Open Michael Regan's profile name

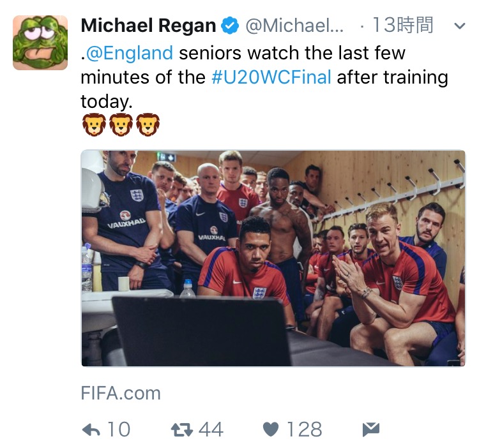[148, 26]
